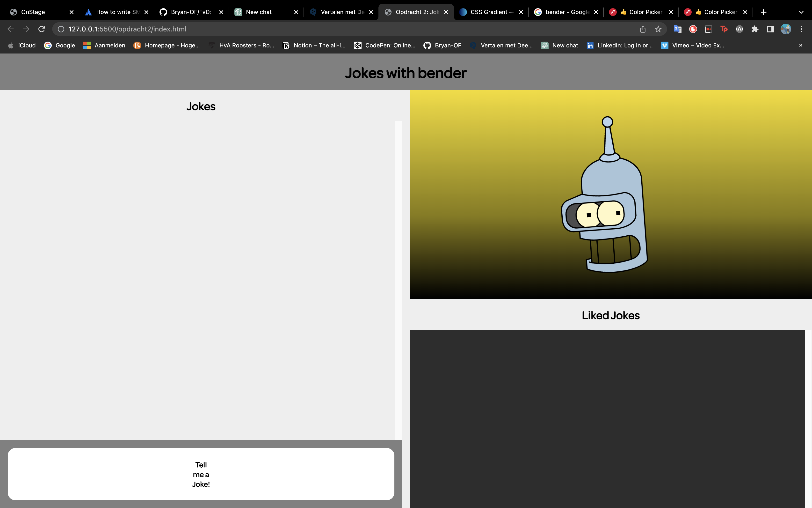The height and width of the screenshot is (508, 812).
Task: Click the Liked Jokes scrollbar
Action: point(808,419)
